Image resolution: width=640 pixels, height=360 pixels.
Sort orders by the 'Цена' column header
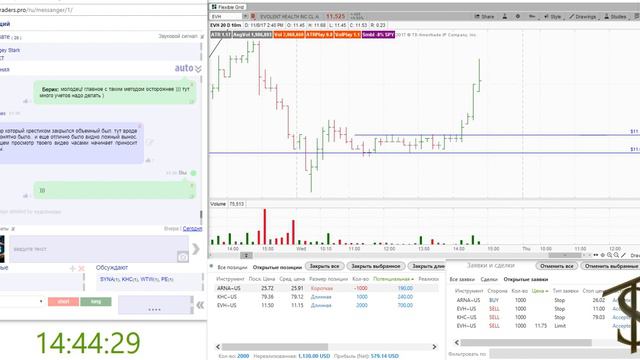pos(540,291)
